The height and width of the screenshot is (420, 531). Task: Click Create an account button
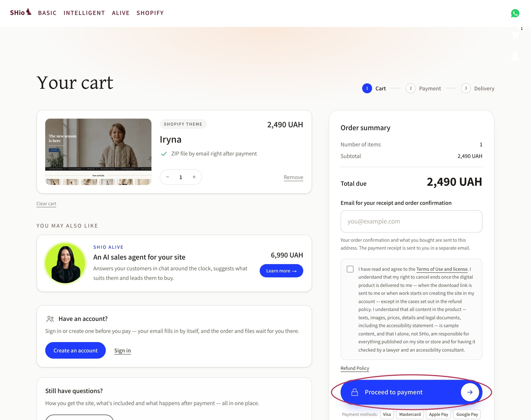pyautogui.click(x=76, y=350)
